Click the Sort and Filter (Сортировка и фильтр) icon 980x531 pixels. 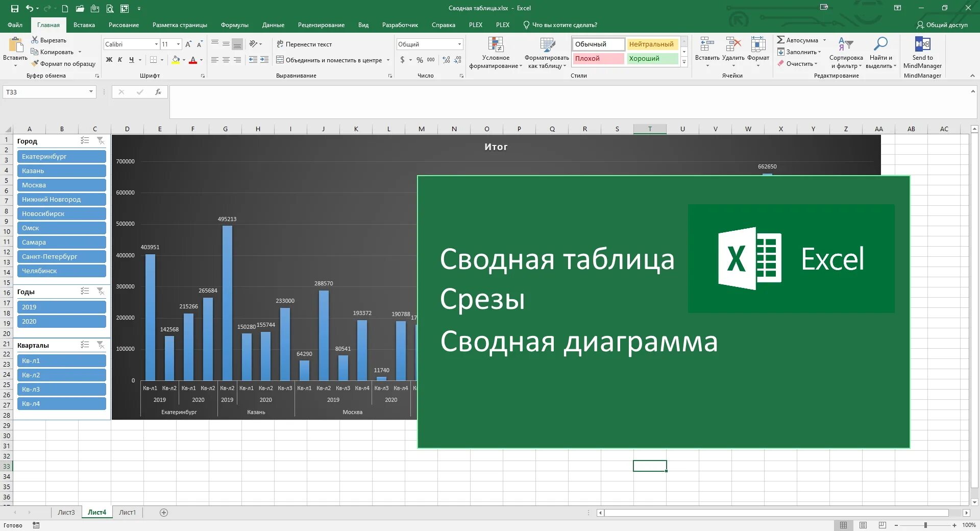click(846, 44)
